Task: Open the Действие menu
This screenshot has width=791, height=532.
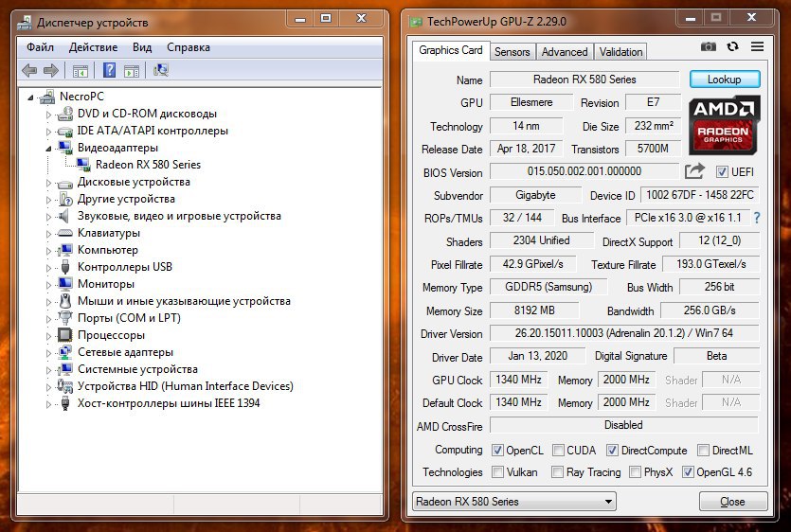Action: tap(93, 47)
